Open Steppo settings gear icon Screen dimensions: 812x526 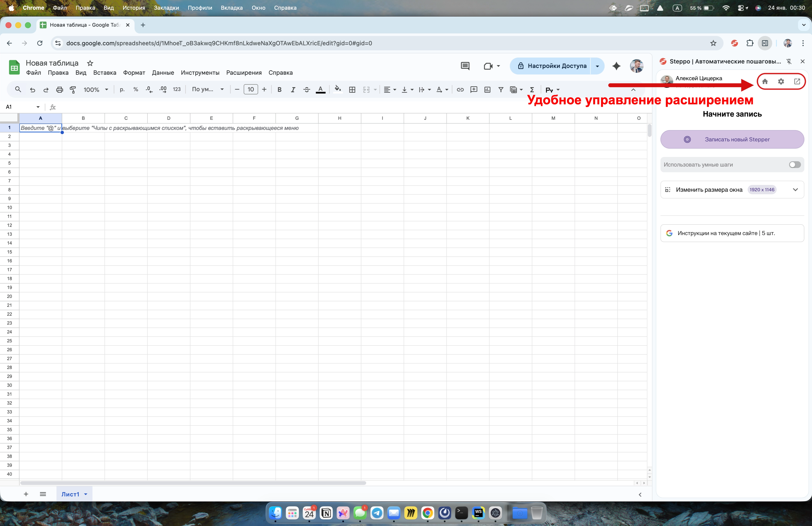[781, 82]
